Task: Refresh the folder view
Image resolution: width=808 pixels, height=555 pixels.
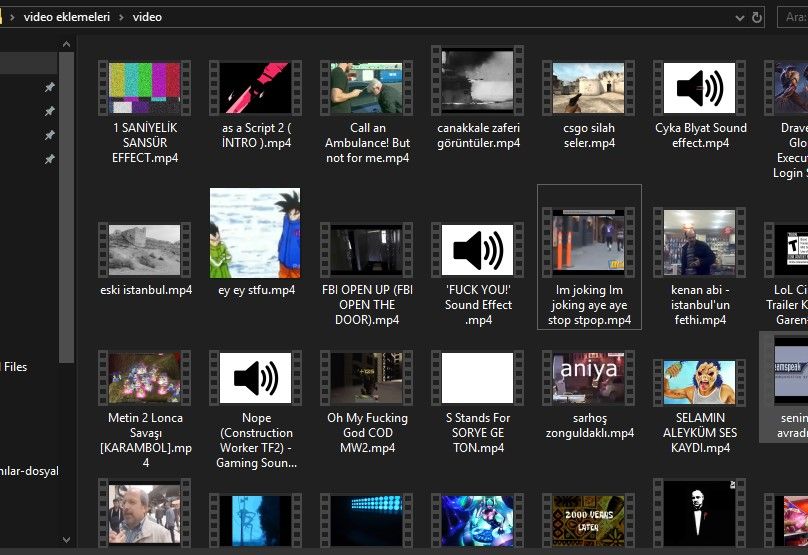Action: (x=757, y=18)
